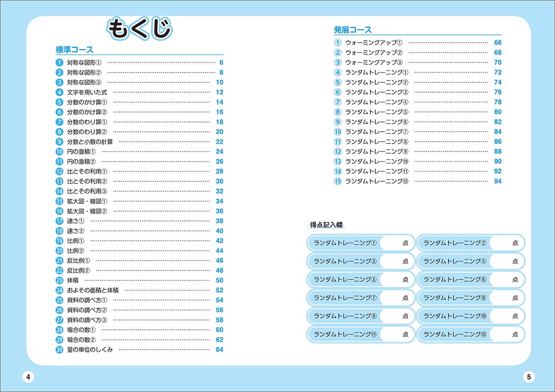Screen dimensions: 555x392
Task: Select the 標準コース heading
Action: (75, 50)
